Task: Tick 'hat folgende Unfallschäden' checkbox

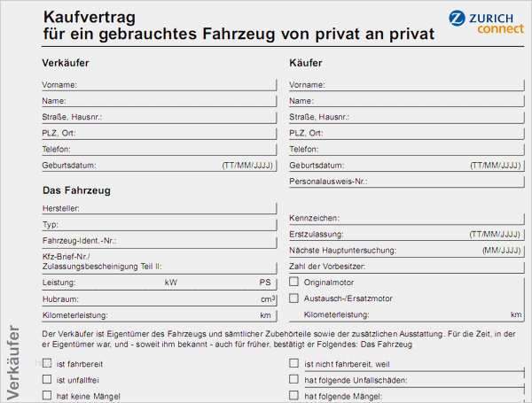Action: [x=294, y=379]
